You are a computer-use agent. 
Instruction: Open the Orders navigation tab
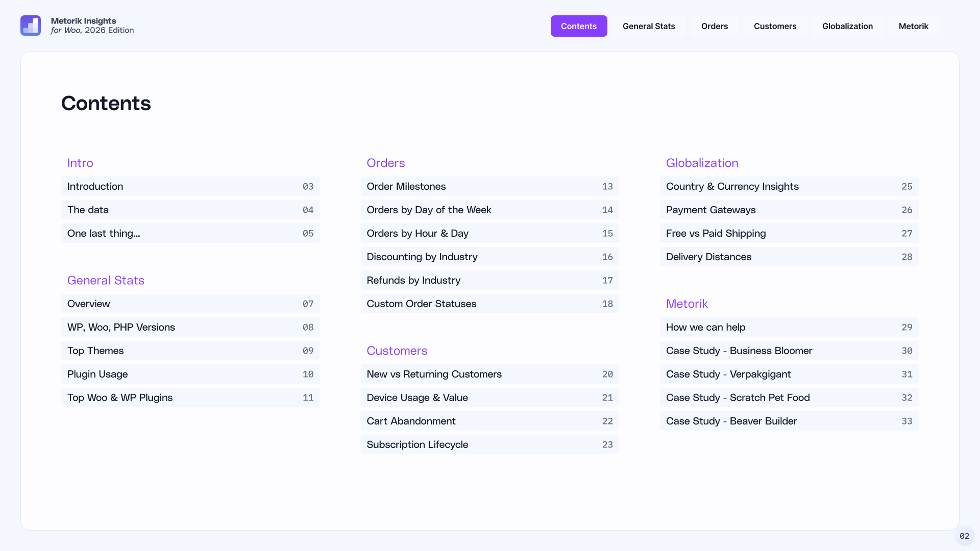[x=714, y=26]
